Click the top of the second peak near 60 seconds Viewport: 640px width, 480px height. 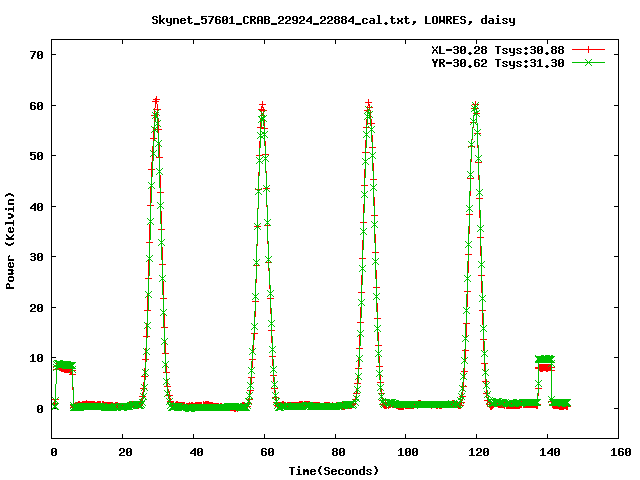tap(262, 106)
